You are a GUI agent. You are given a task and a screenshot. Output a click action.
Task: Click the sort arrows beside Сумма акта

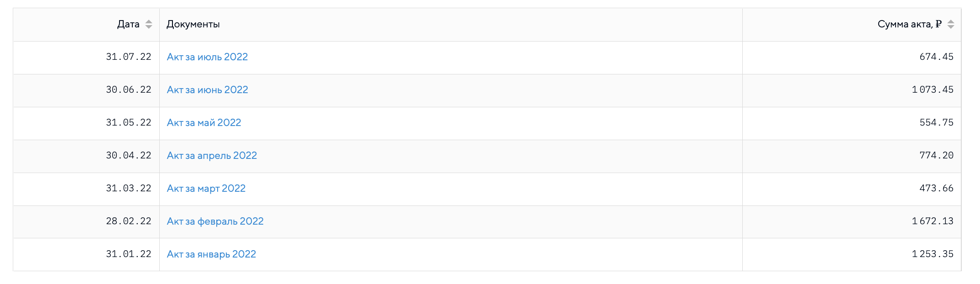[951, 25]
